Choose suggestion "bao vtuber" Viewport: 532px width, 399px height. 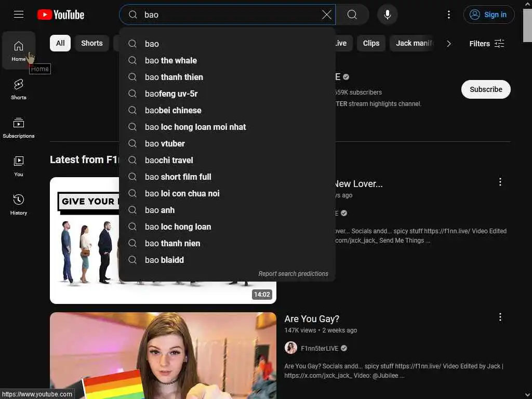[x=227, y=143]
